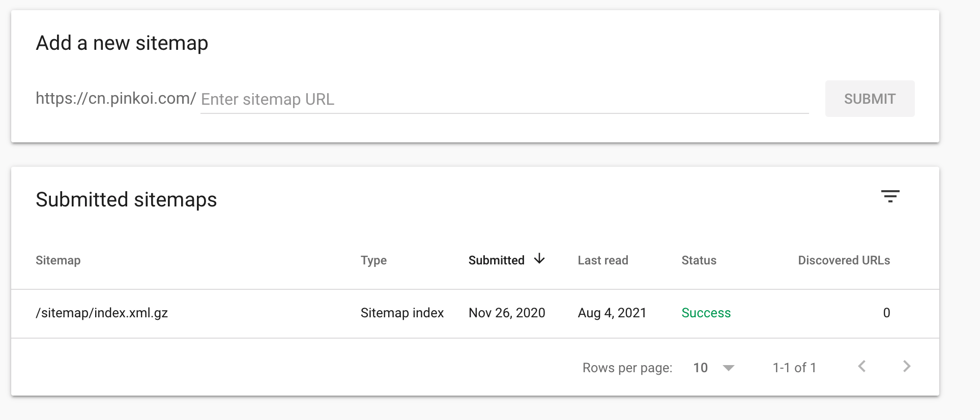Sort by the Submitted column header
The width and height of the screenshot is (980, 420).
(496, 260)
